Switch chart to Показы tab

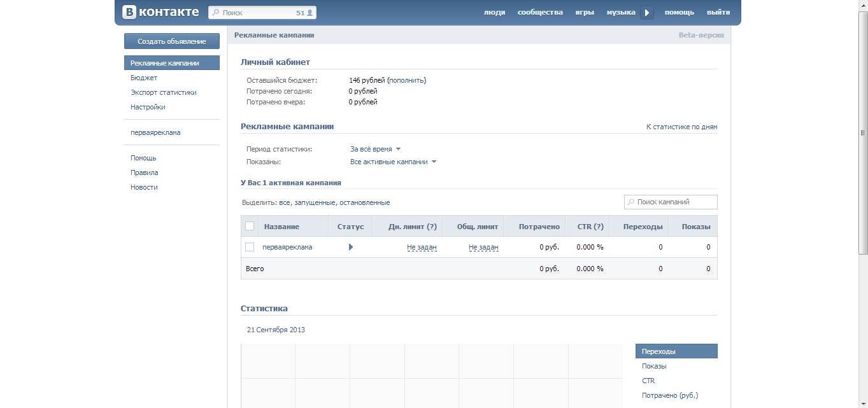[654, 366]
